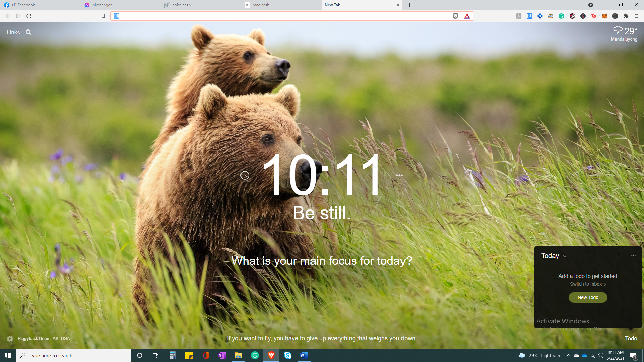The width and height of the screenshot is (644, 362).
Task: Open File Explorer from the taskbar
Action: [x=238, y=355]
